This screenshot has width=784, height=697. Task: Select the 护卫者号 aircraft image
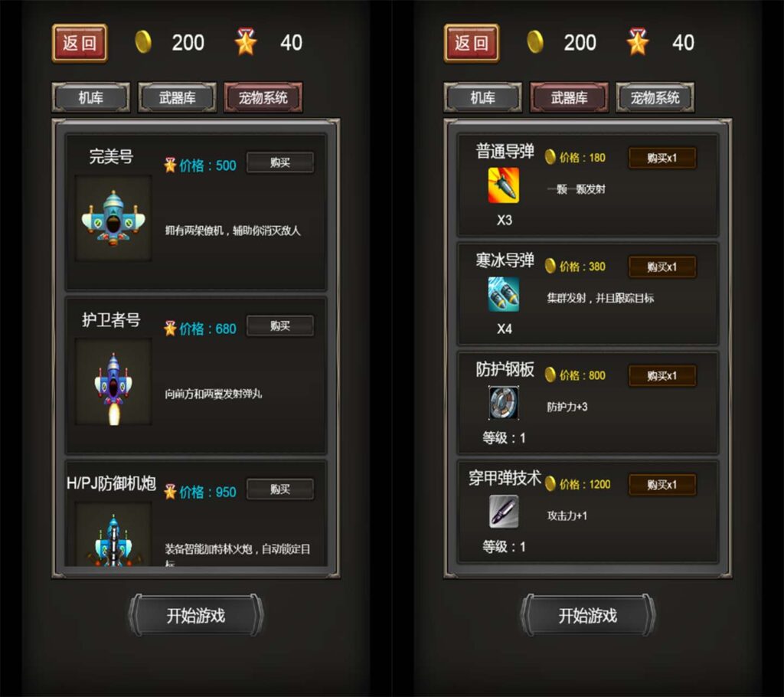coord(113,381)
